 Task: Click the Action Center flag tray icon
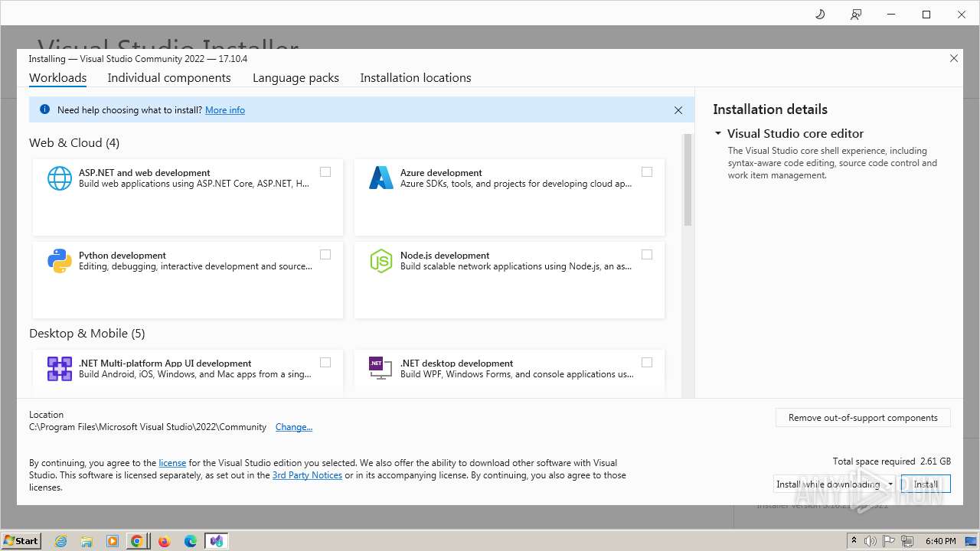890,541
